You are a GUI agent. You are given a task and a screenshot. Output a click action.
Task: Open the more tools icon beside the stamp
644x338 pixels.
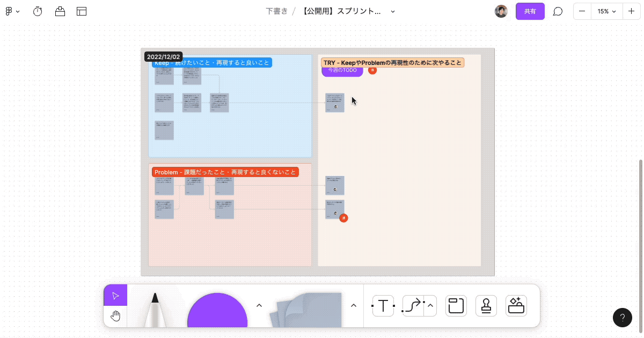516,306
